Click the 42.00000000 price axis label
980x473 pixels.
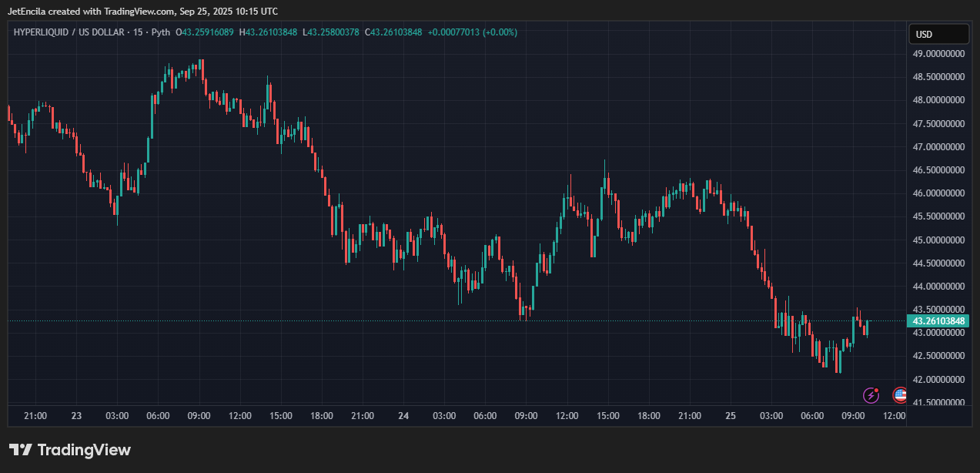(x=938, y=379)
